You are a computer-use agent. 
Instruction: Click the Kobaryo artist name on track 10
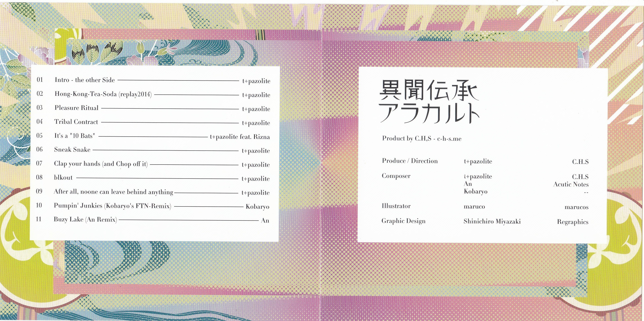coord(257,207)
